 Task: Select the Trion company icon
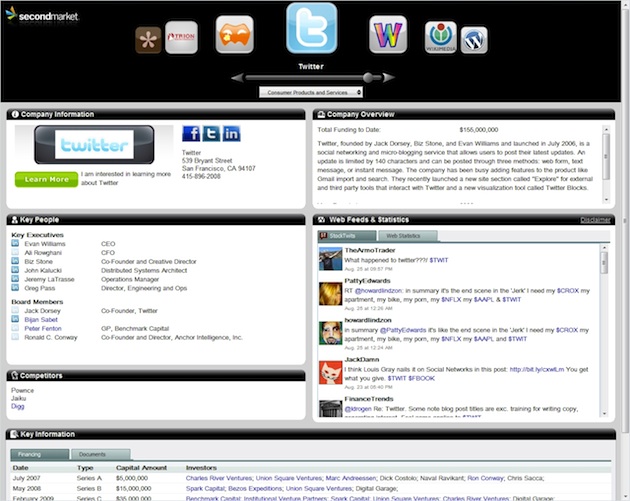pos(181,37)
